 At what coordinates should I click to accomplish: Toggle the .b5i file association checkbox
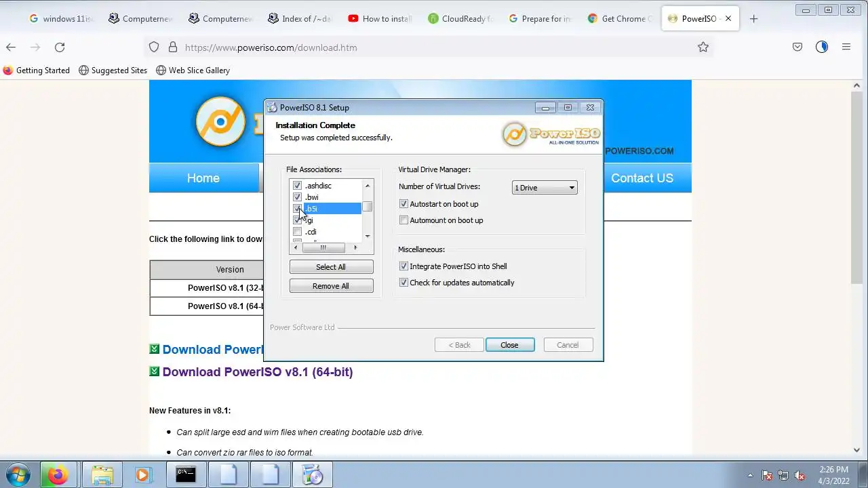click(x=297, y=209)
